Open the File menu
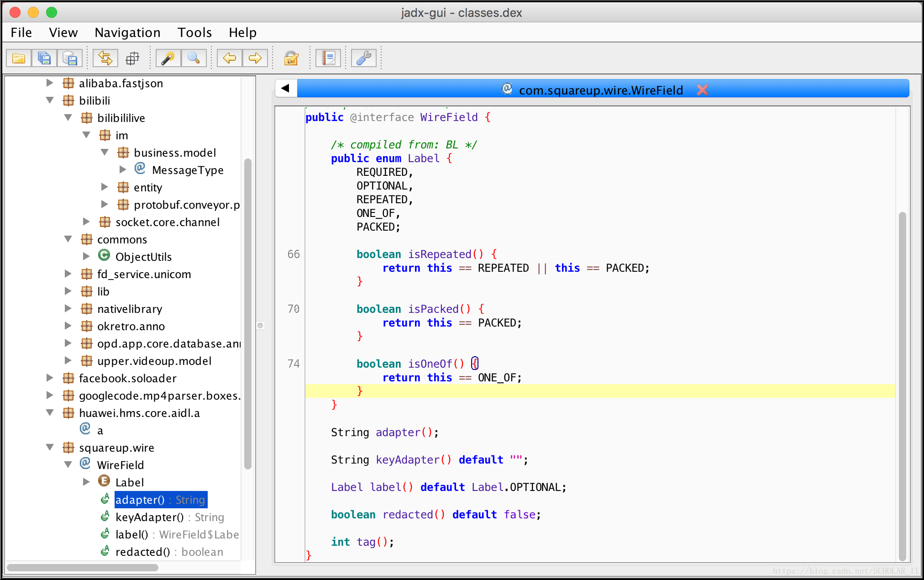The image size is (924, 580). tap(21, 32)
